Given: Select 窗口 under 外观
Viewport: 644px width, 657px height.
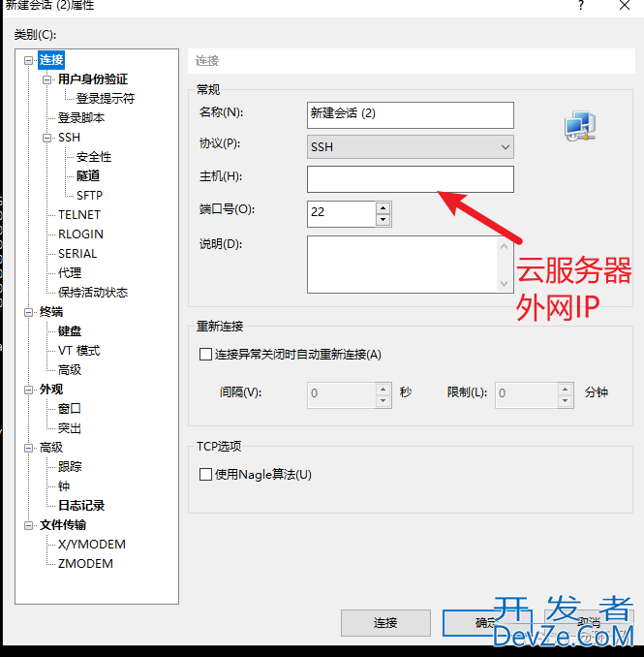Looking at the screenshot, I should (x=70, y=409).
